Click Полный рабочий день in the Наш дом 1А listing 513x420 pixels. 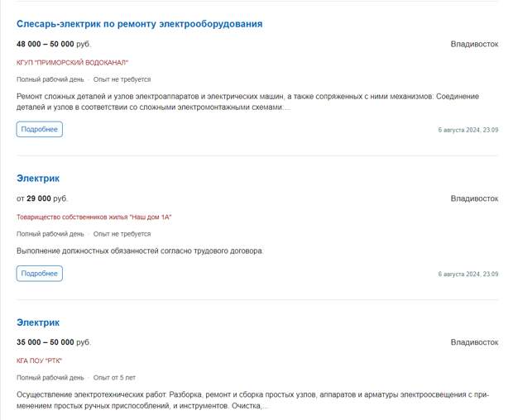click(x=50, y=234)
